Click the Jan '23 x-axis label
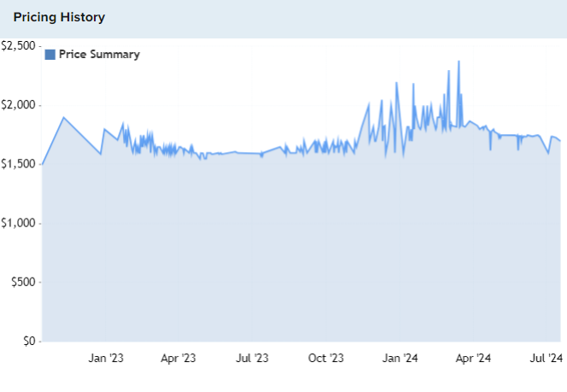Screen dimensions: 567x392 (x=106, y=358)
